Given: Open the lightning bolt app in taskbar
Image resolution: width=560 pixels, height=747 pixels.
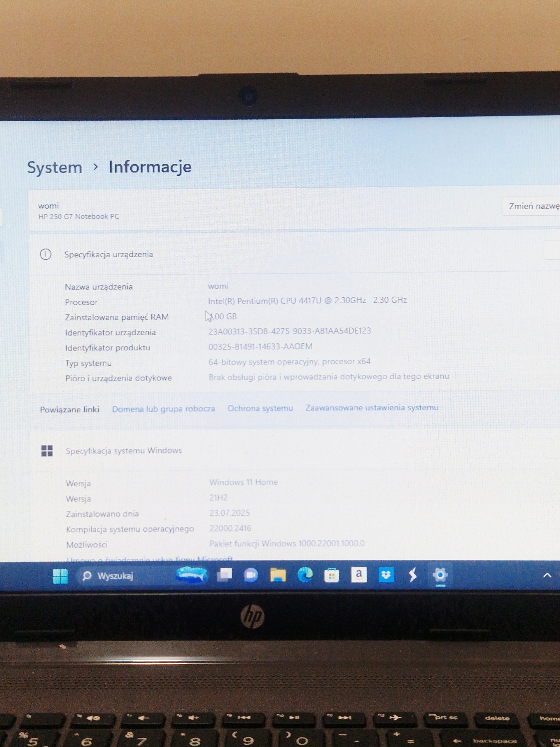Looking at the screenshot, I should pos(412,575).
